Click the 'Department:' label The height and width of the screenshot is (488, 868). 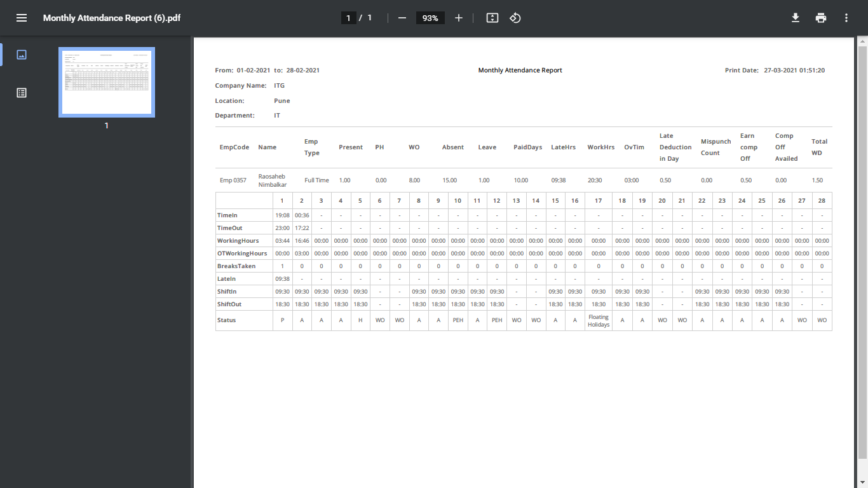pos(235,116)
